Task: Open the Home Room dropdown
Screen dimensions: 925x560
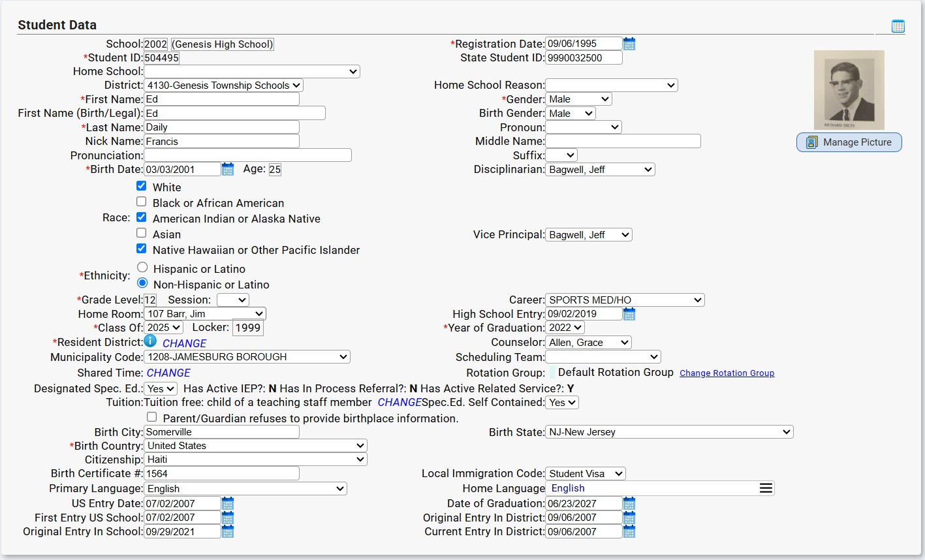Action: point(205,314)
